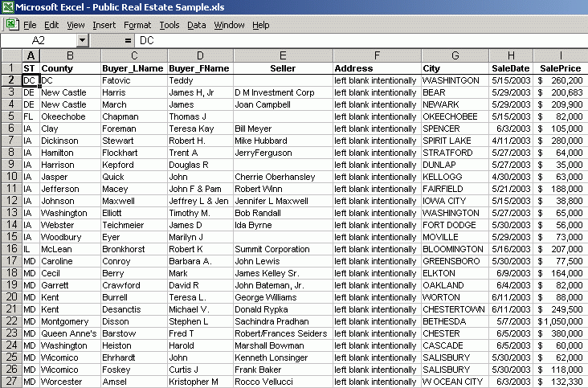Click the cell Kristopher M
This screenshot has width=588, height=388.
click(x=200, y=382)
